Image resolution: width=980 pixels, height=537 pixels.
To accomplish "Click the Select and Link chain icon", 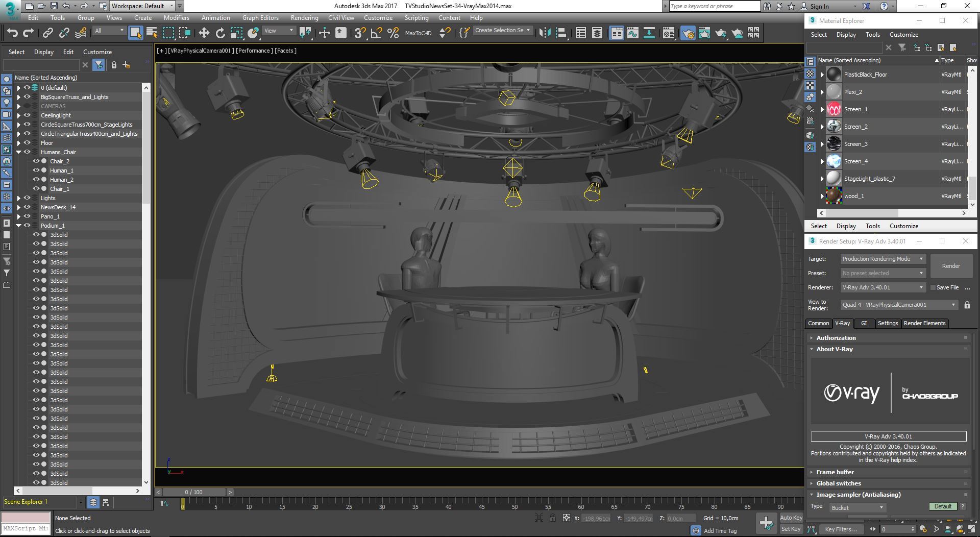I will (x=47, y=33).
